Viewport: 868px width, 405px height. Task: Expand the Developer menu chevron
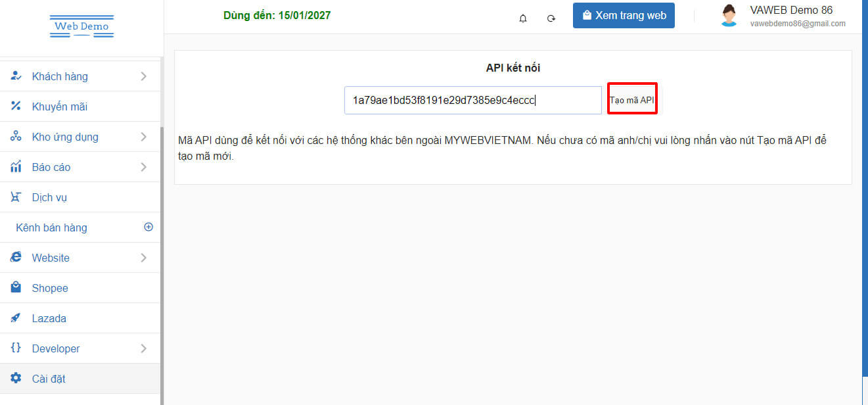point(143,348)
